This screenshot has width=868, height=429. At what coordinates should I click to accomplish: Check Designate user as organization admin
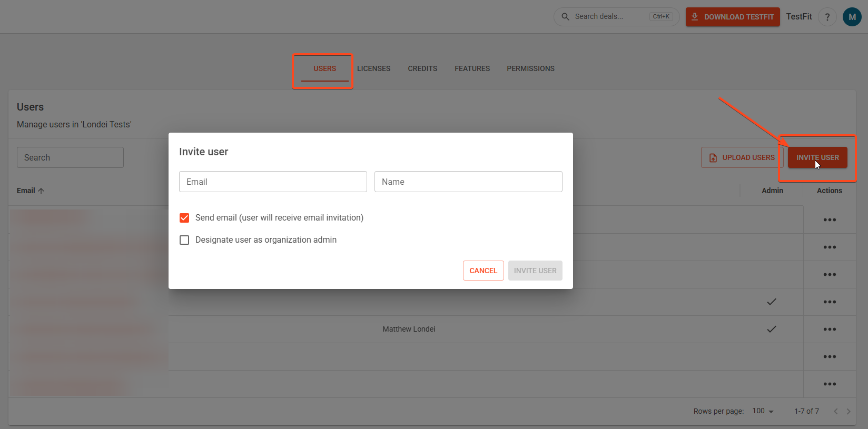point(184,240)
